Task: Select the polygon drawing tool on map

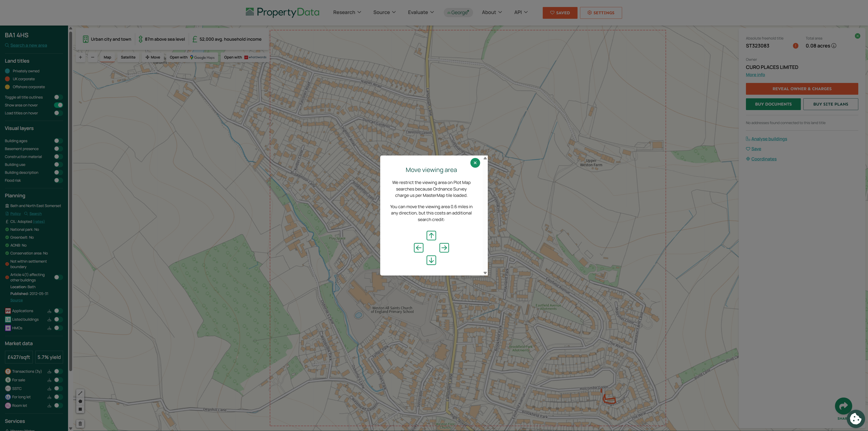Action: (80, 401)
